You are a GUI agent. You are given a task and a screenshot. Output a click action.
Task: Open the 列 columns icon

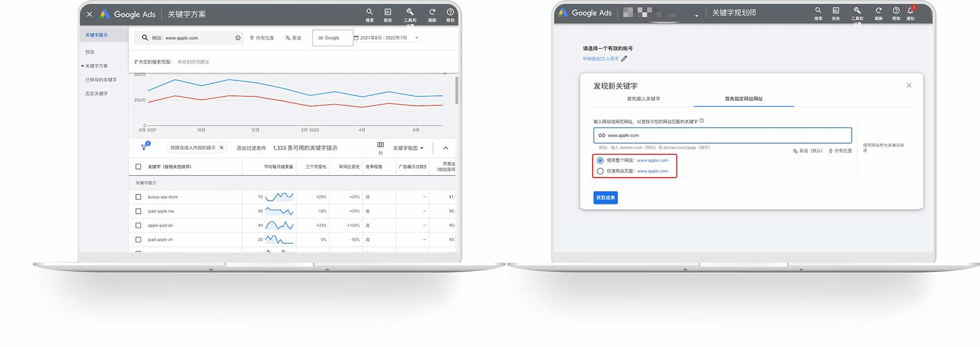coord(380,147)
